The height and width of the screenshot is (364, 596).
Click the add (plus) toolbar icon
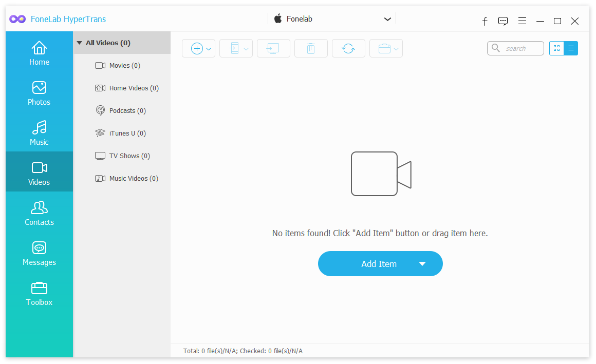pyautogui.click(x=197, y=49)
